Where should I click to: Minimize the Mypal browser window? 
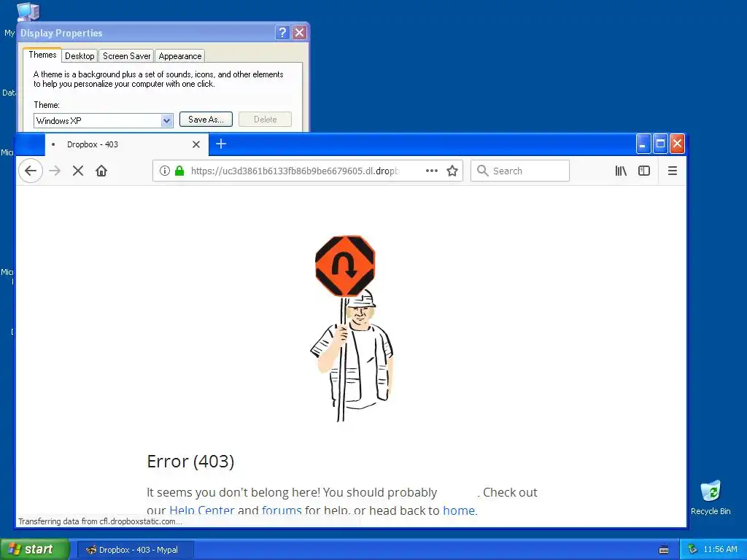643,144
